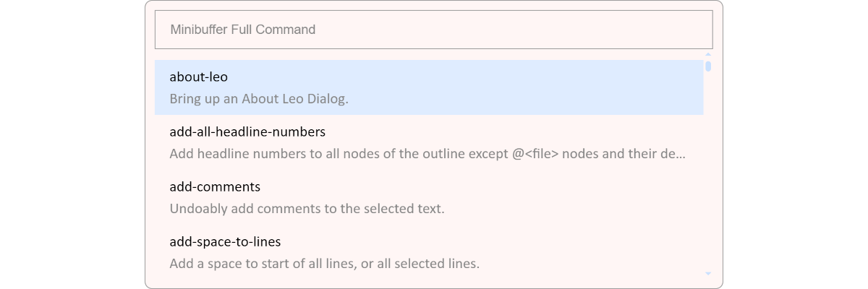The width and height of the screenshot is (868, 289).
Task: Click the 'about-leo' title text
Action: pyautogui.click(x=199, y=77)
